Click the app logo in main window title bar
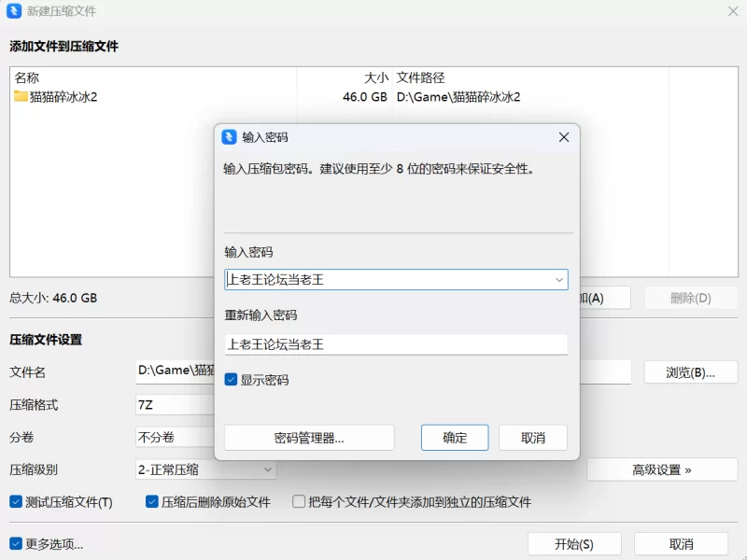The image size is (747, 560). [14, 10]
